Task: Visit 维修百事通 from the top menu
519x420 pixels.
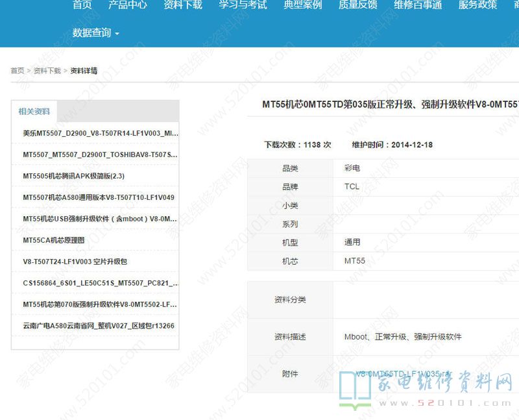Action: point(418,5)
